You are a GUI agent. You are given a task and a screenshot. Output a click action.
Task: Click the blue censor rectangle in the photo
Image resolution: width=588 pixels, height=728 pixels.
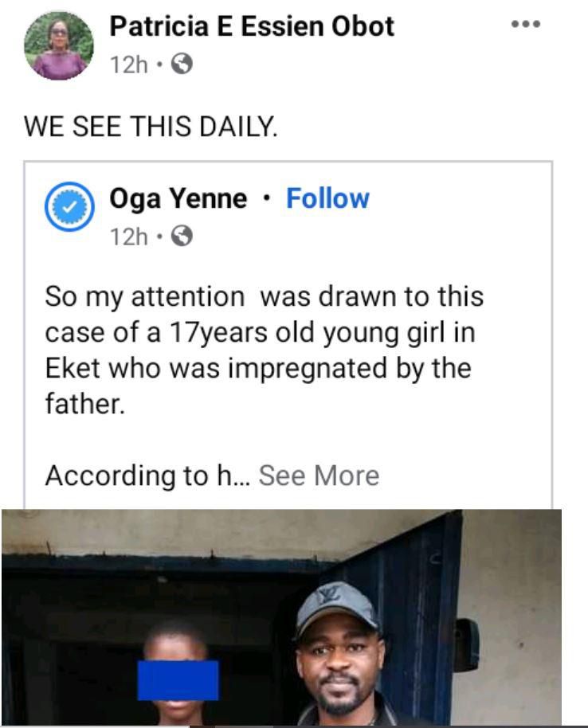pyautogui.click(x=178, y=680)
